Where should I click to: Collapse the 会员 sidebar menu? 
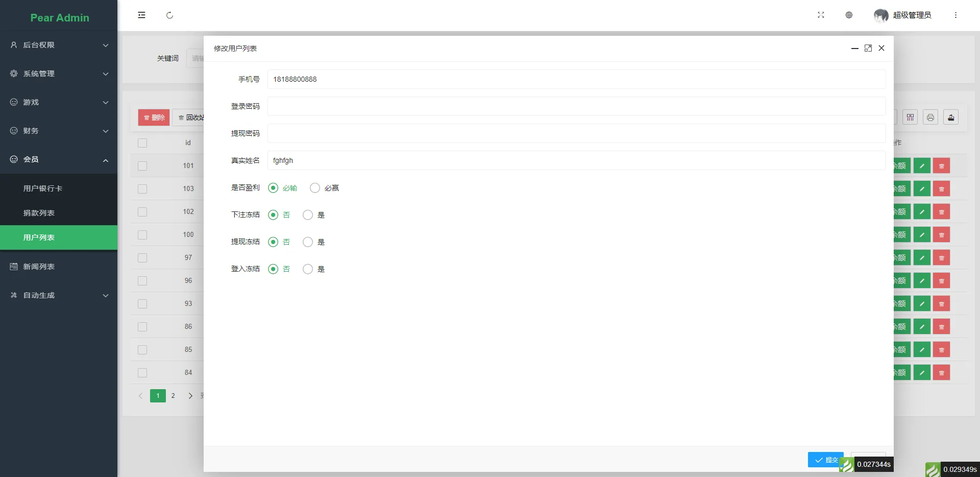click(59, 159)
